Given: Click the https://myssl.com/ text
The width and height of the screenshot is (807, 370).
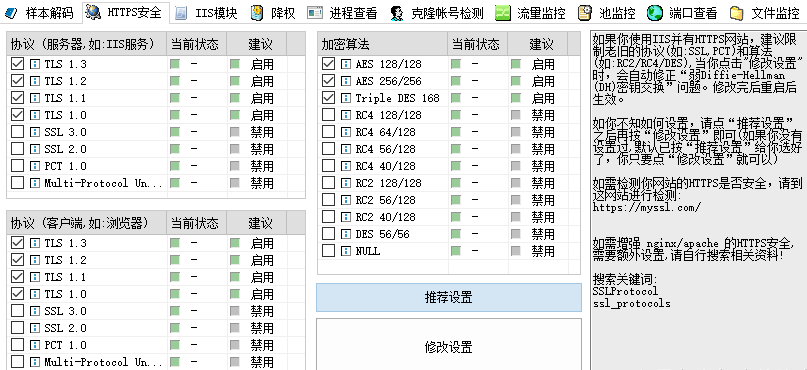Looking at the screenshot, I should click(646, 208).
